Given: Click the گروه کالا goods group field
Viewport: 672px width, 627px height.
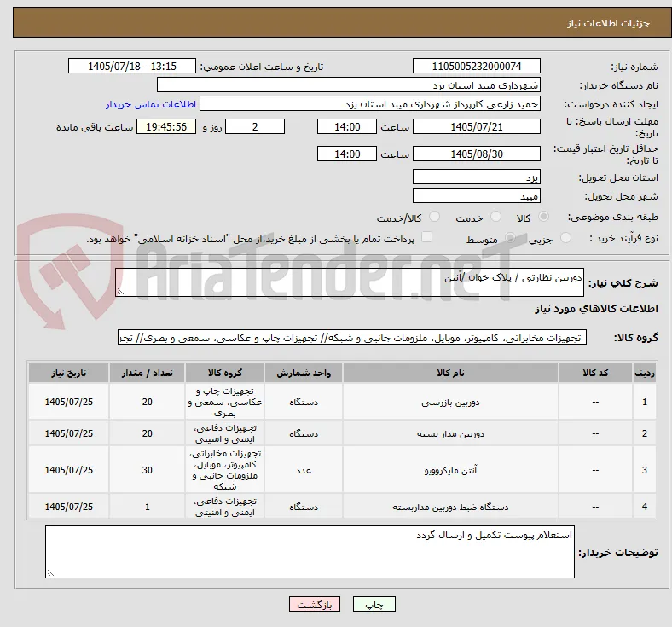Looking at the screenshot, I should pos(352,337).
